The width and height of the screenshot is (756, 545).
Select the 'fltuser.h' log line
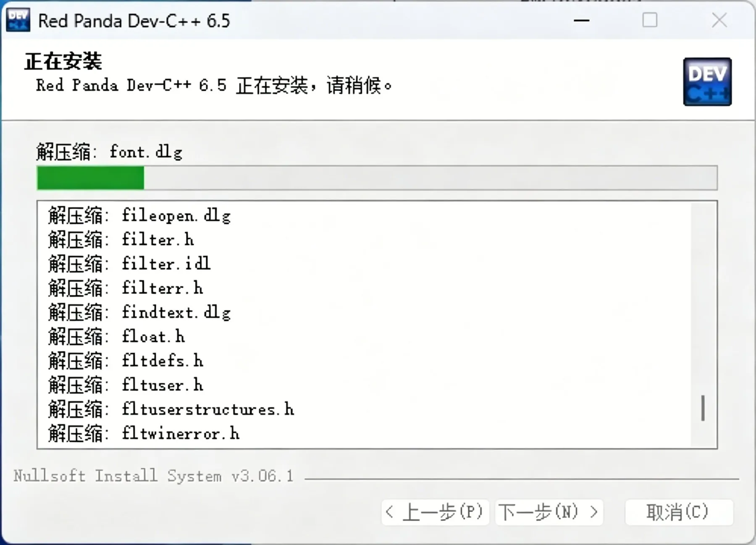pyautogui.click(x=126, y=385)
